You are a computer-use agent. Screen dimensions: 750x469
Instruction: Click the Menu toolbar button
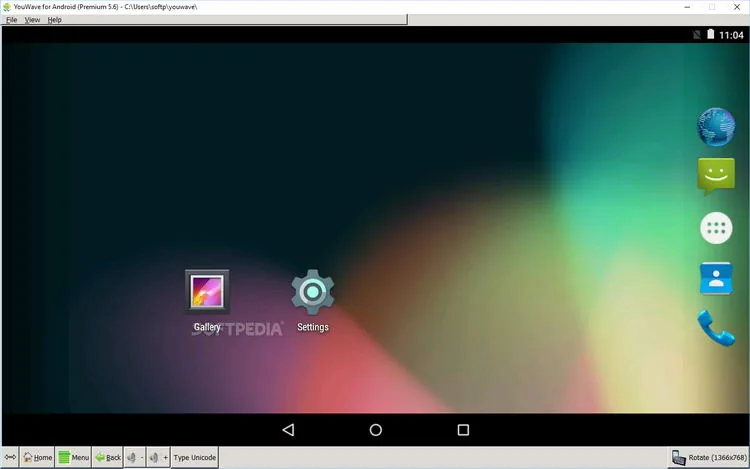coord(73,458)
